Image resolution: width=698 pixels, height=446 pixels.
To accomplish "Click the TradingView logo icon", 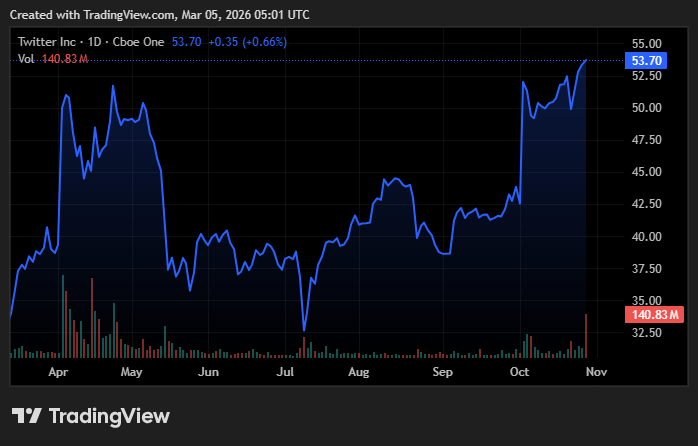I will (26, 416).
